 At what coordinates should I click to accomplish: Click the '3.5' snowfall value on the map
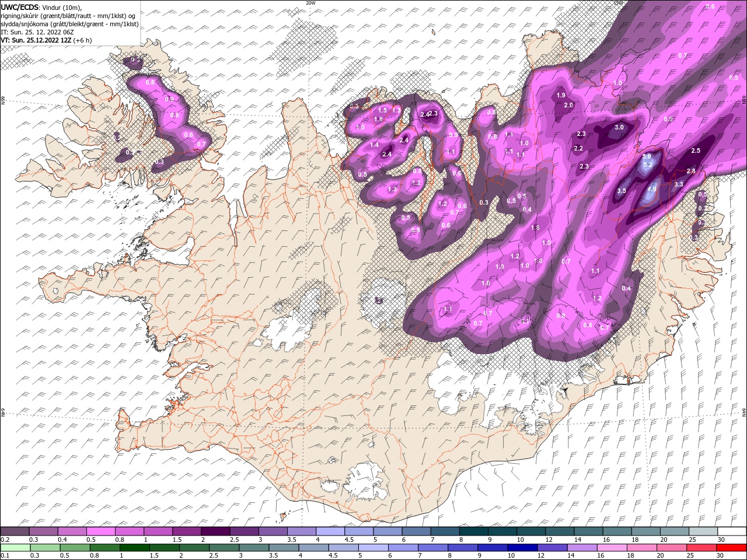point(622,191)
